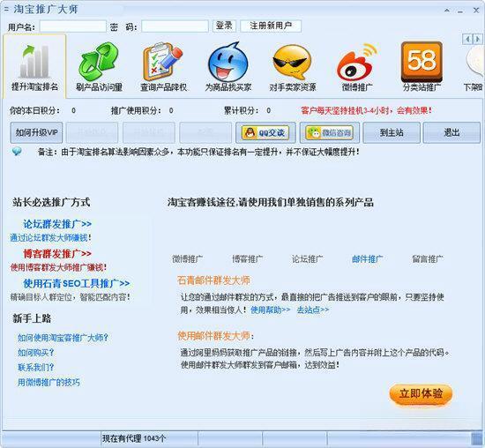This screenshot has width=485, height=448.
Task: Open the 查询产品降权 clipboard icon
Action: 164,66
